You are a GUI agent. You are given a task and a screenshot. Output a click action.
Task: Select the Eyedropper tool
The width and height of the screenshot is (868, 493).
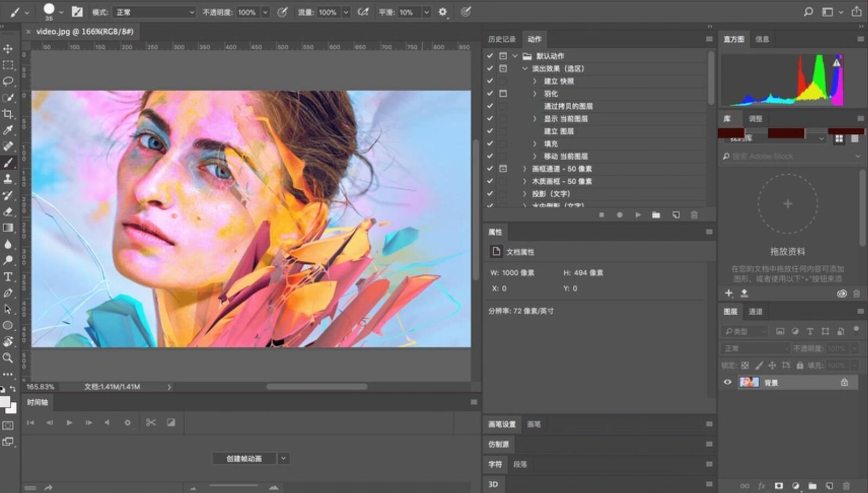point(8,130)
